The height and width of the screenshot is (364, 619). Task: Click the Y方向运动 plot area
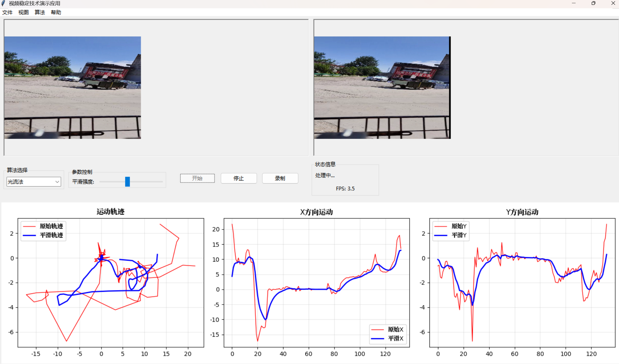(x=522, y=283)
